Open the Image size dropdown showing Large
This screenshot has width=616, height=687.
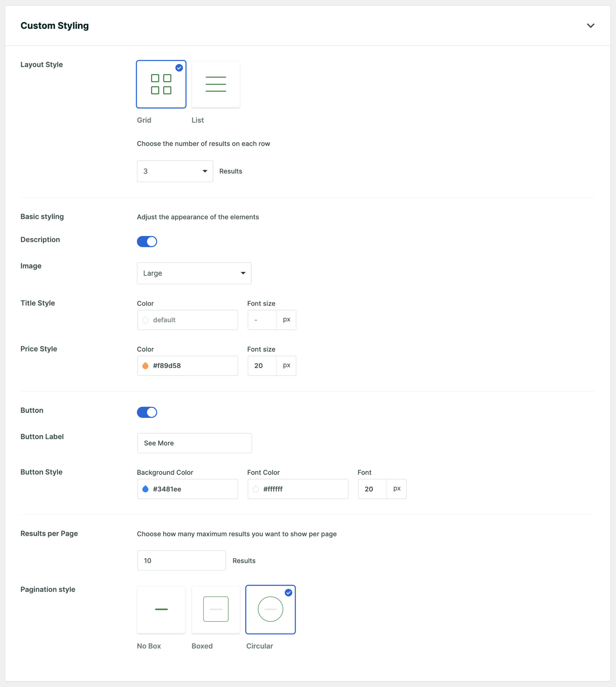194,273
